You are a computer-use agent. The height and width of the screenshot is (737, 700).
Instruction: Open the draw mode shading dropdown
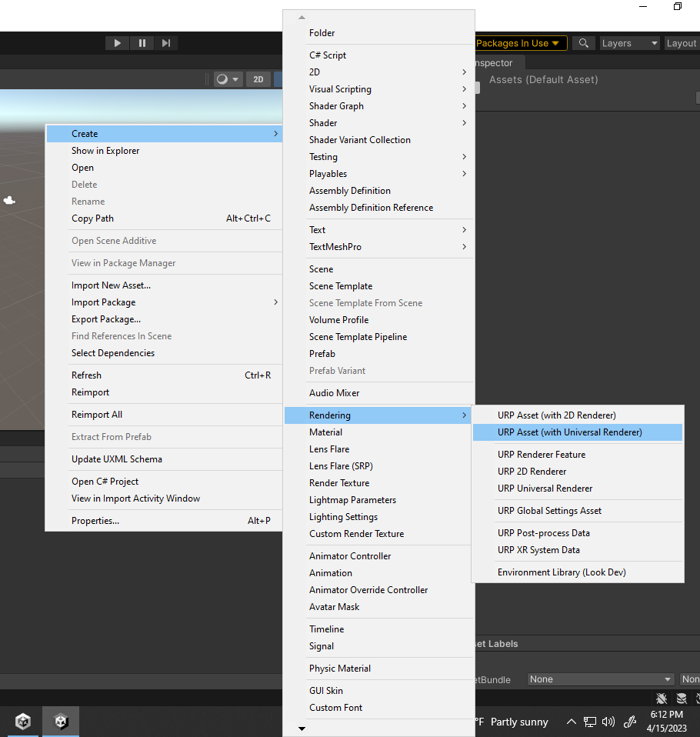228,79
